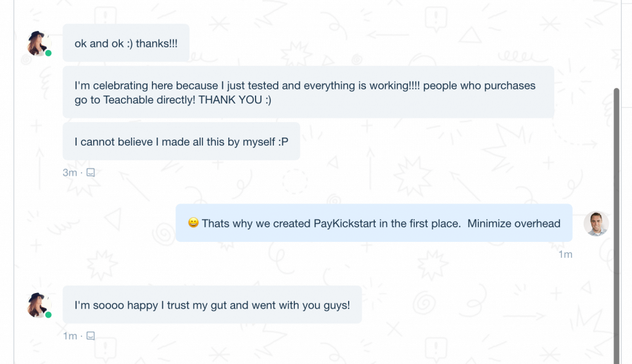Select the "ok and ok :) thanks!!!" bubble
Screen dimensions: 632x364
click(x=126, y=43)
